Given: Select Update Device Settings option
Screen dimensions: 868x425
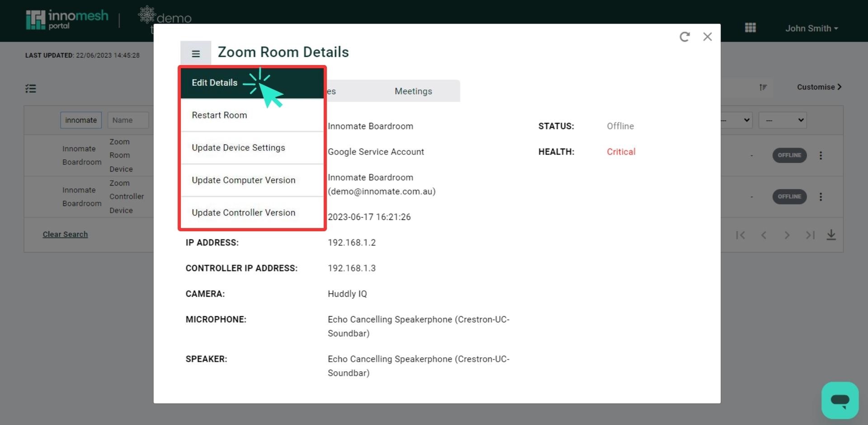Looking at the screenshot, I should click(x=252, y=148).
